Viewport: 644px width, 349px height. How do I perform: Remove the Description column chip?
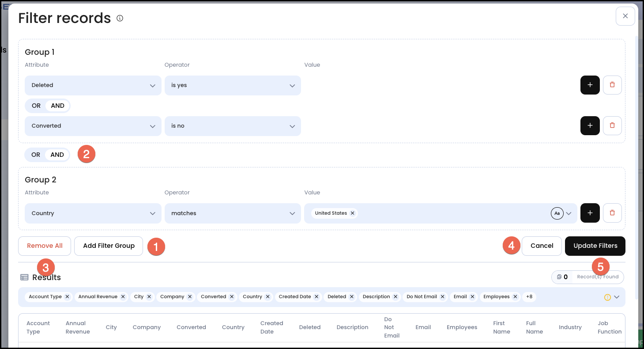click(x=395, y=297)
